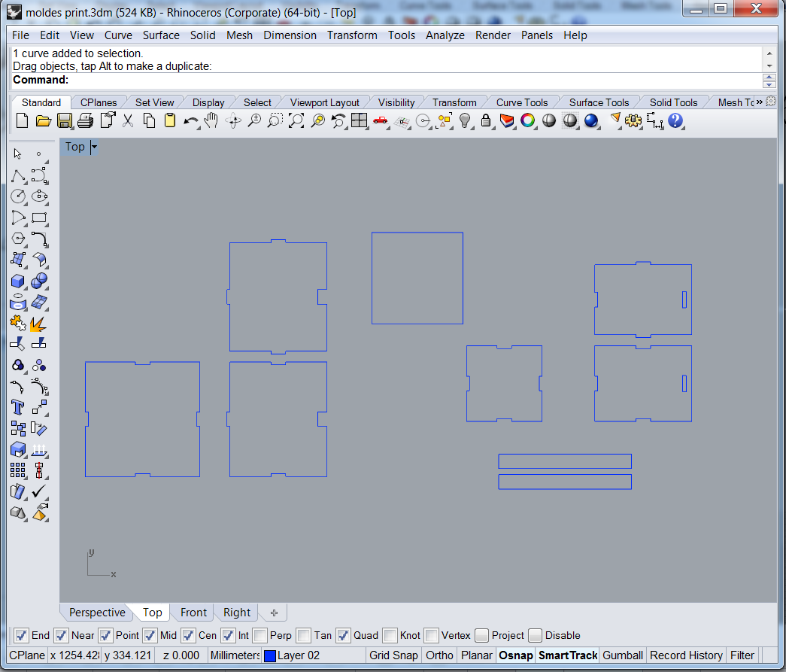Viewport: 786px width, 672px height.
Task: Click the Copy icon in toolbar
Action: point(149,121)
